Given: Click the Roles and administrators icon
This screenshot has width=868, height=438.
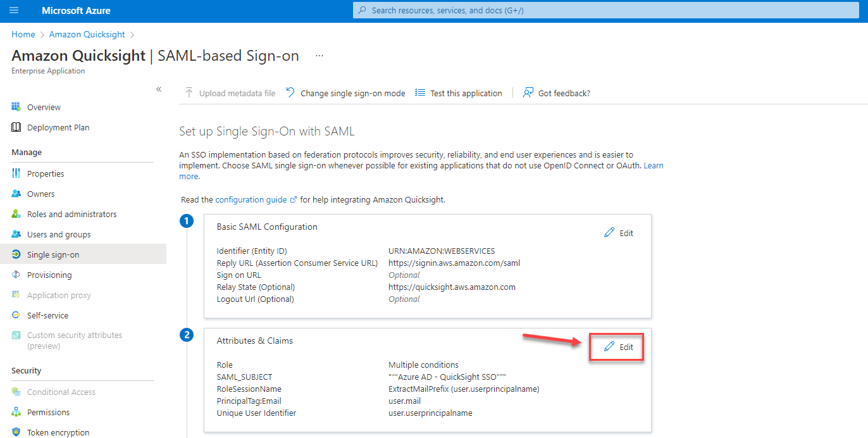Looking at the screenshot, I should 16,214.
